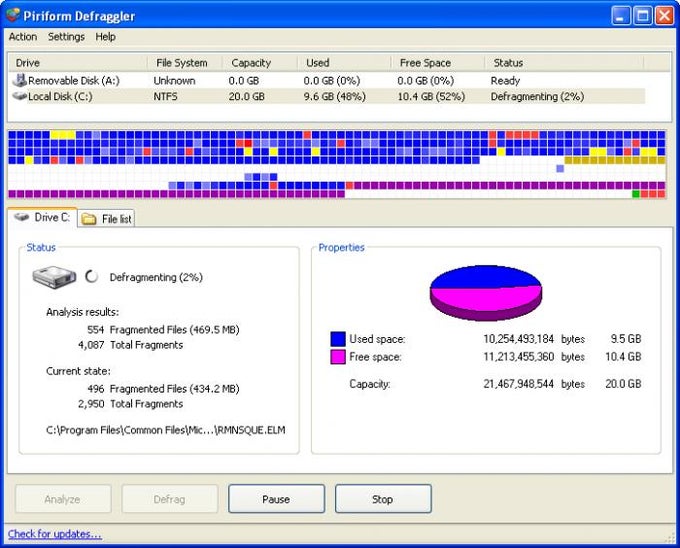The height and width of the screenshot is (548, 680).
Task: Click '496 Fragmented Files (434.2 MB)' text
Action: [163, 389]
